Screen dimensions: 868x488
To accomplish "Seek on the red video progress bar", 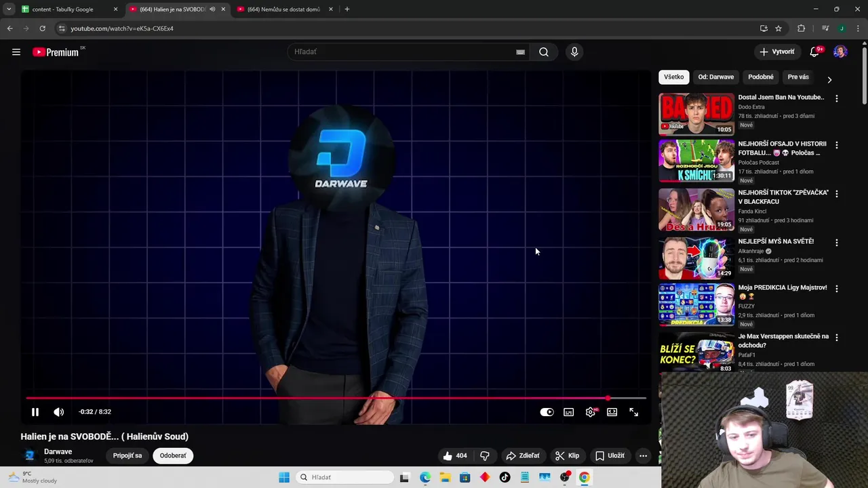I will pos(336,398).
